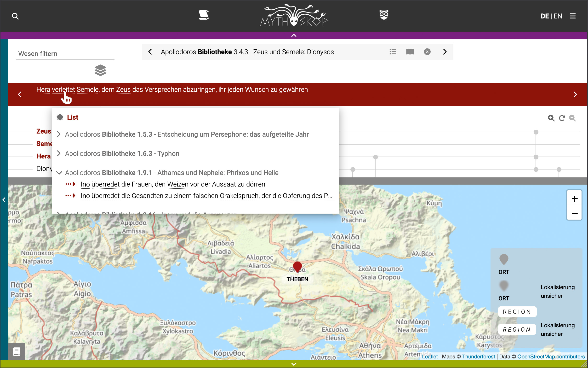Click the italic REGION uncertain legend badge

coord(517,330)
